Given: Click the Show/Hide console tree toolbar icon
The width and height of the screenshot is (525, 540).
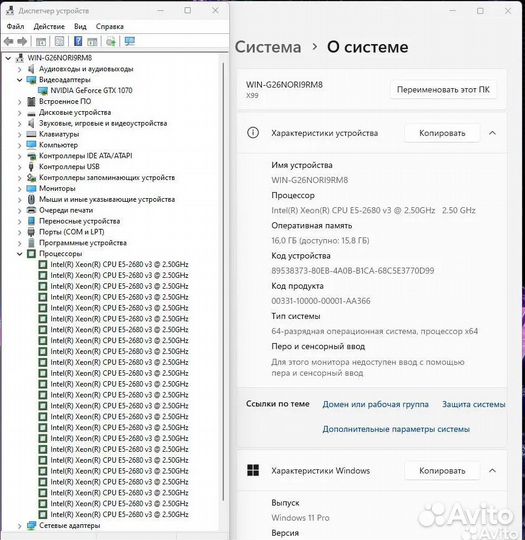Looking at the screenshot, I should (41, 42).
